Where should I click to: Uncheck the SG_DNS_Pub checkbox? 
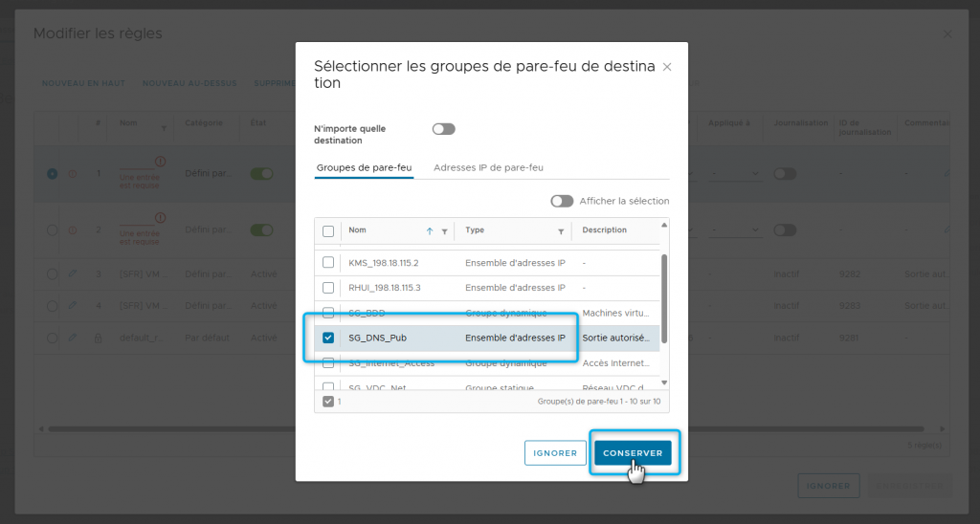pyautogui.click(x=328, y=338)
